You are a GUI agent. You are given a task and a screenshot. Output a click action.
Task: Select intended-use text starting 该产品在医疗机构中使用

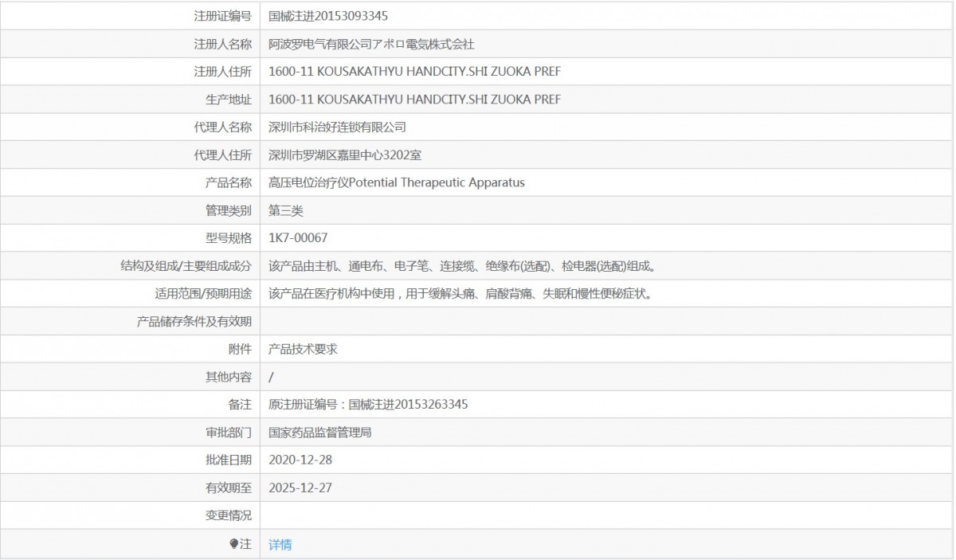pos(460,294)
